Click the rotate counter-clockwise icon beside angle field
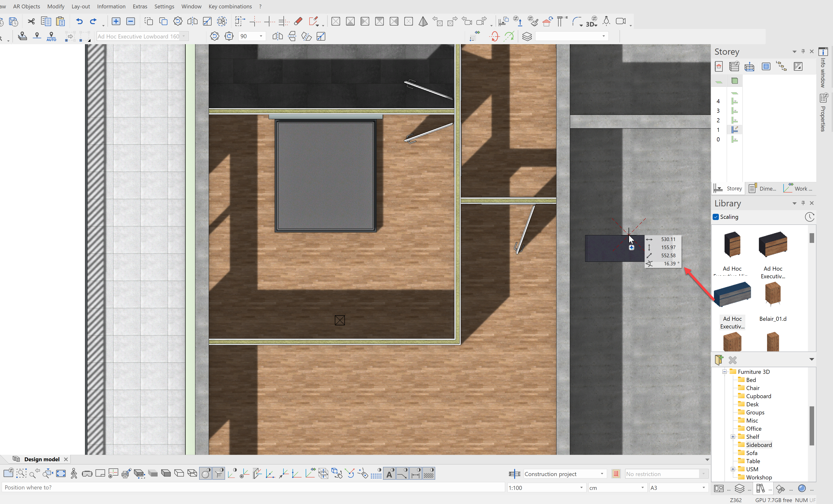Screen dimensions: 833x504 click(x=214, y=36)
